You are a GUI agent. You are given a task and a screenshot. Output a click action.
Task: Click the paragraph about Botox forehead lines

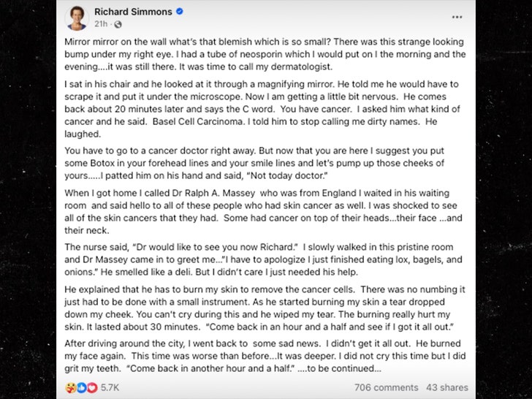263,161
